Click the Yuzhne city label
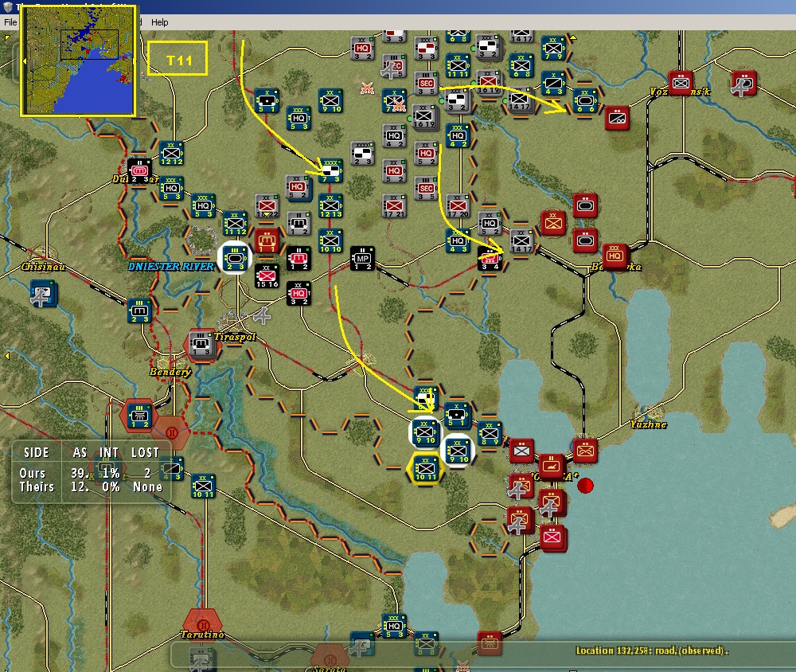 pyautogui.click(x=648, y=424)
